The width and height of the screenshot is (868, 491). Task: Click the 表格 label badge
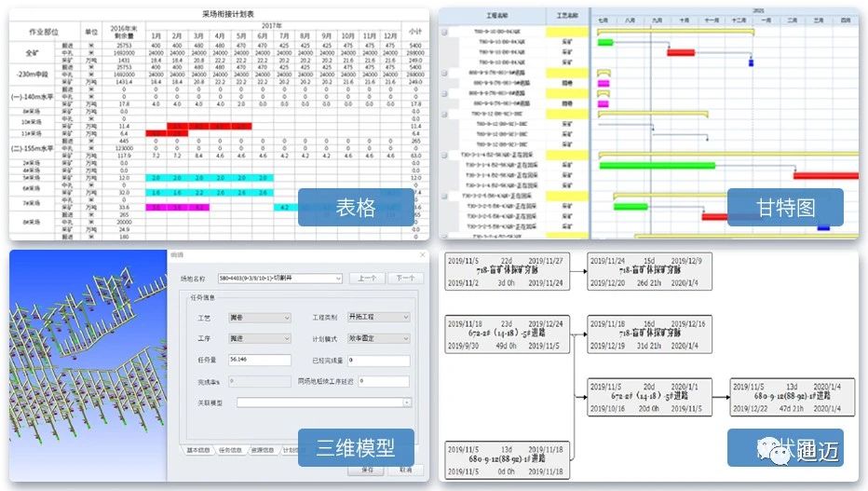355,207
